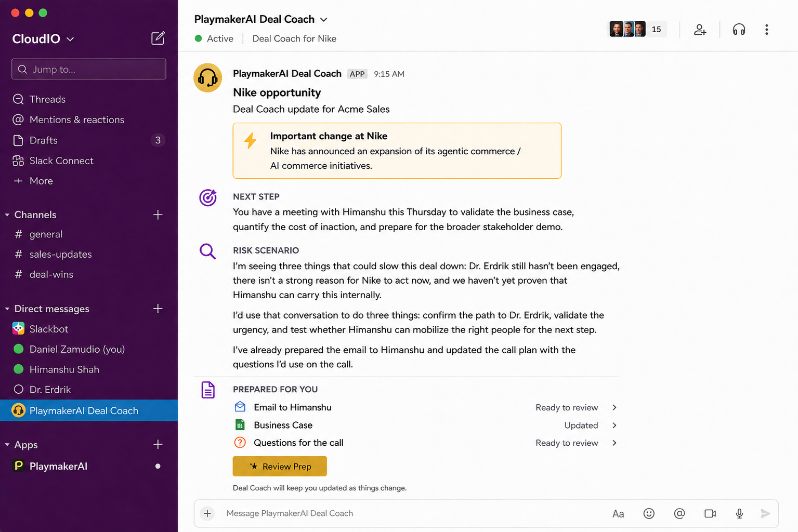The image size is (798, 532).
Task: Click the Review Prep button
Action: 280,466
